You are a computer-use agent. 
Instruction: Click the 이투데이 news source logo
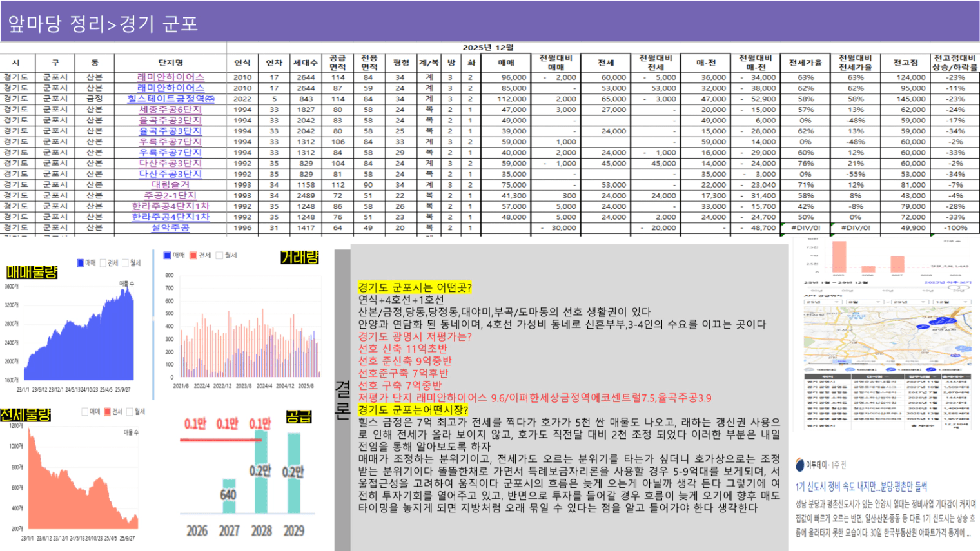(800, 465)
